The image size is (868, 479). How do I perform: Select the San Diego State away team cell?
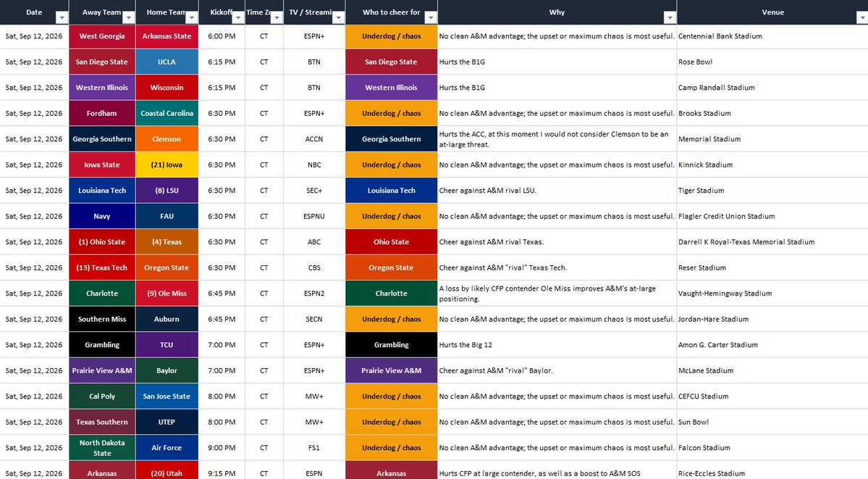[x=102, y=62]
